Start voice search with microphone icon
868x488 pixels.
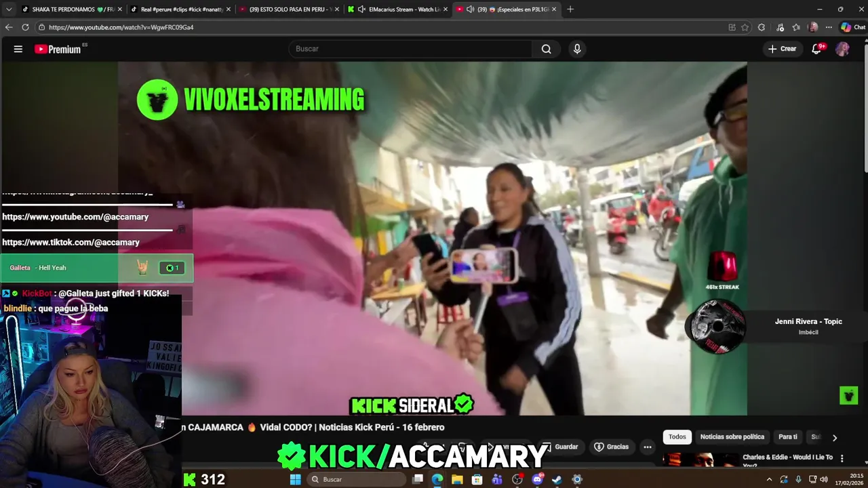click(x=577, y=49)
